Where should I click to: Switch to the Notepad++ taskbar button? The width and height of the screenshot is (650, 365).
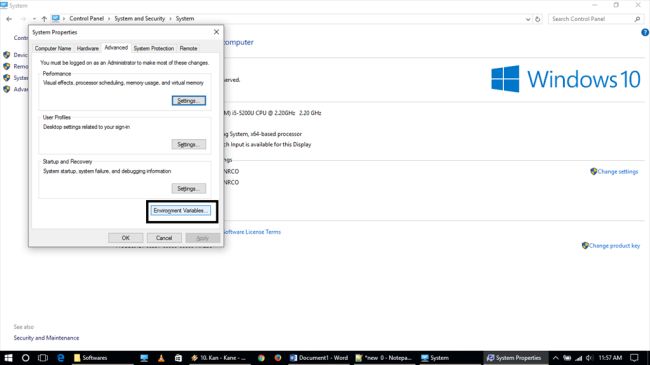(x=384, y=358)
